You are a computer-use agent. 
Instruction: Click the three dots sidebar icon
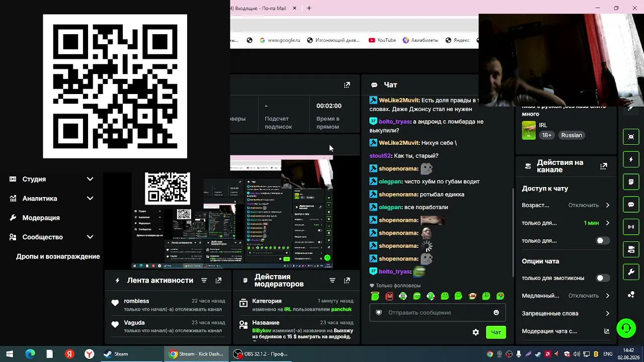631,295
